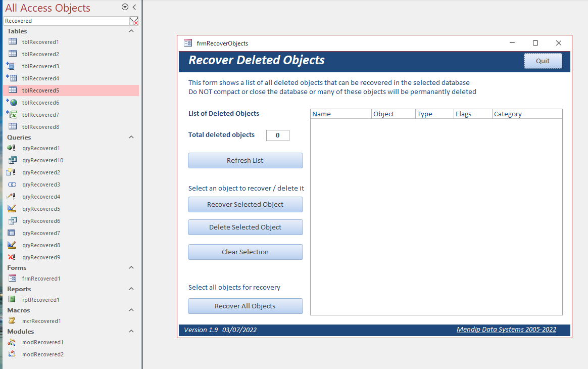Open the All Access Objects dropdown menu

(125, 7)
